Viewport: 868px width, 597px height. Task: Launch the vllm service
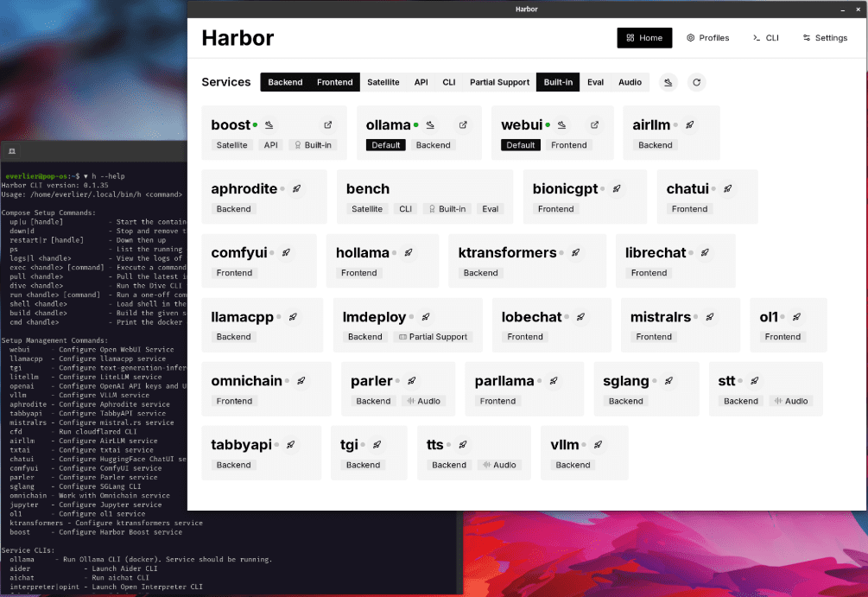click(x=598, y=445)
